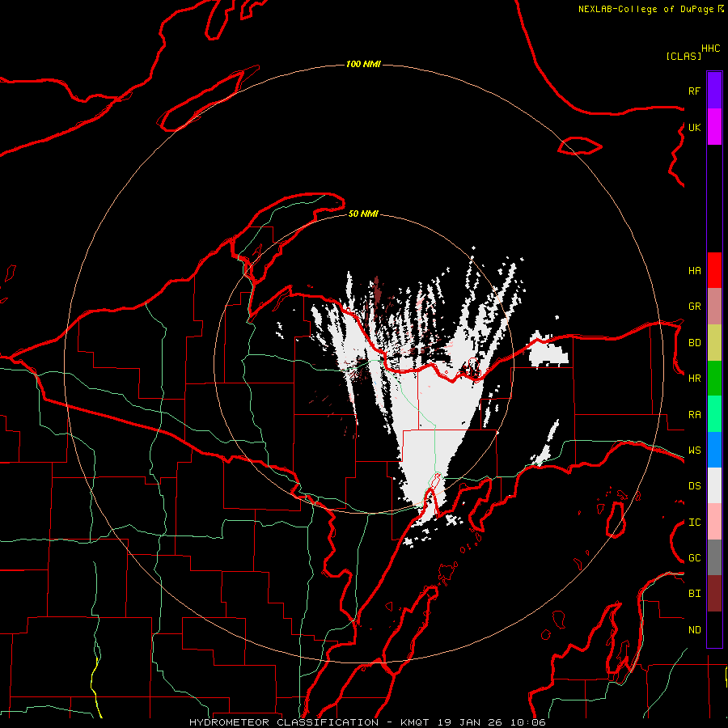This screenshot has height=728, width=728.
Task: Click the UK magenta legend swatch
Action: [x=714, y=127]
